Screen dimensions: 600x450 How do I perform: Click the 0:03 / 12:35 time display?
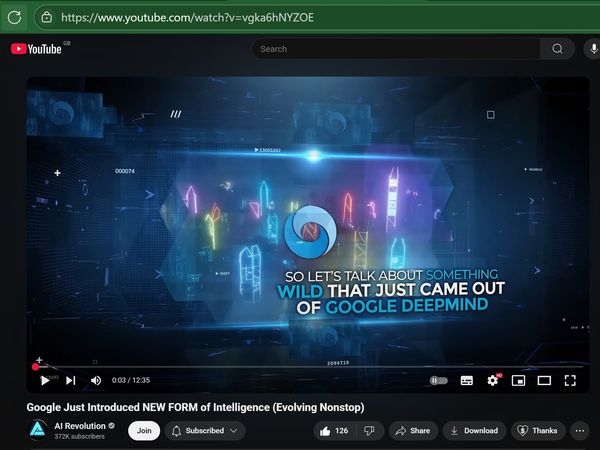click(x=131, y=380)
